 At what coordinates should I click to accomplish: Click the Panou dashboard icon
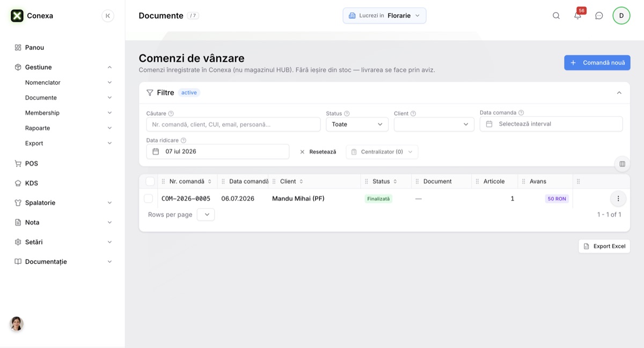tap(18, 48)
